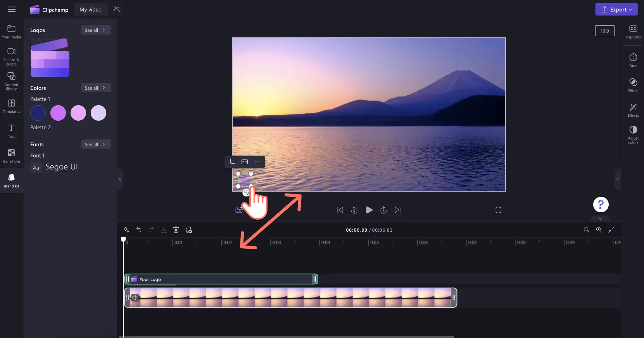Open more options in floating toolbar
Screen dimensions: 644x338
point(257,162)
